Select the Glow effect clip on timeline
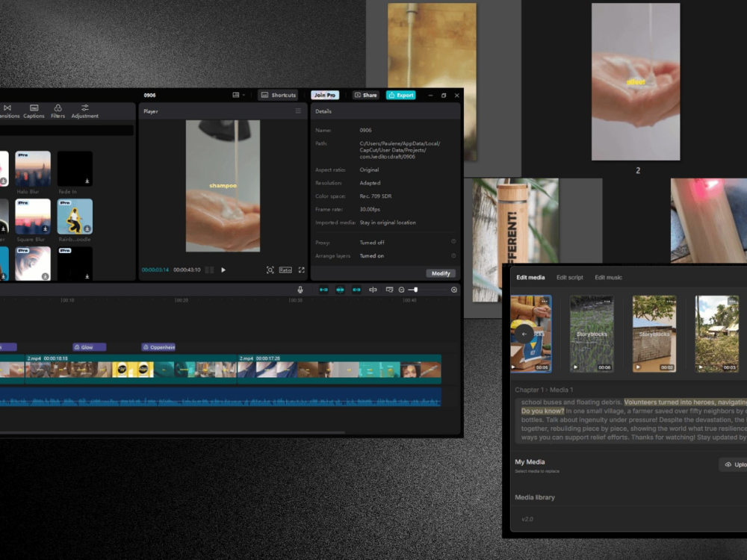 click(89, 347)
